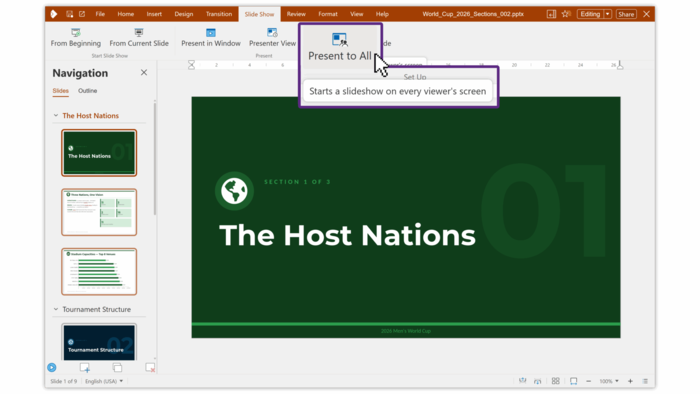Open the 100% zoom level dropdown

click(609, 381)
